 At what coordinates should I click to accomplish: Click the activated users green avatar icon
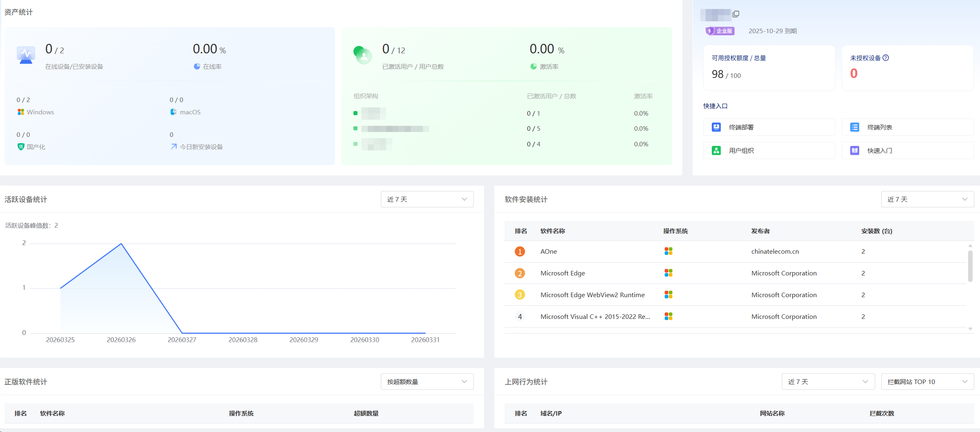pos(362,55)
